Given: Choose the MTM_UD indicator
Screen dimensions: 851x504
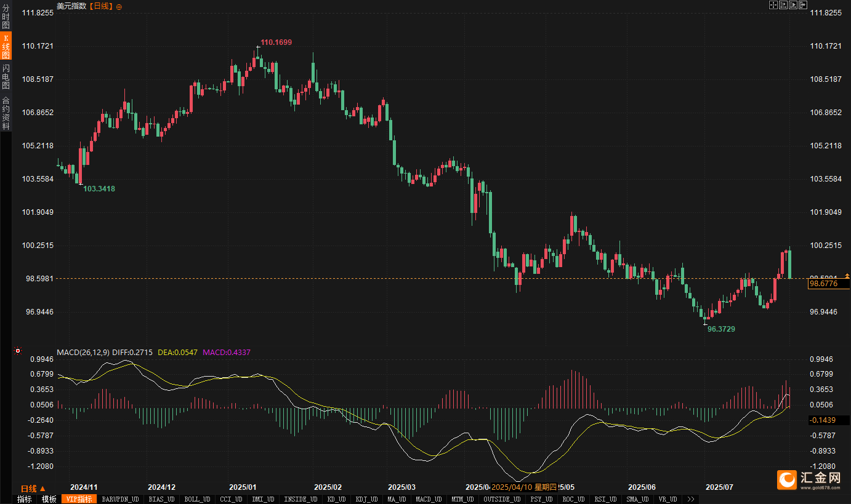Looking at the screenshot, I should 462,499.
